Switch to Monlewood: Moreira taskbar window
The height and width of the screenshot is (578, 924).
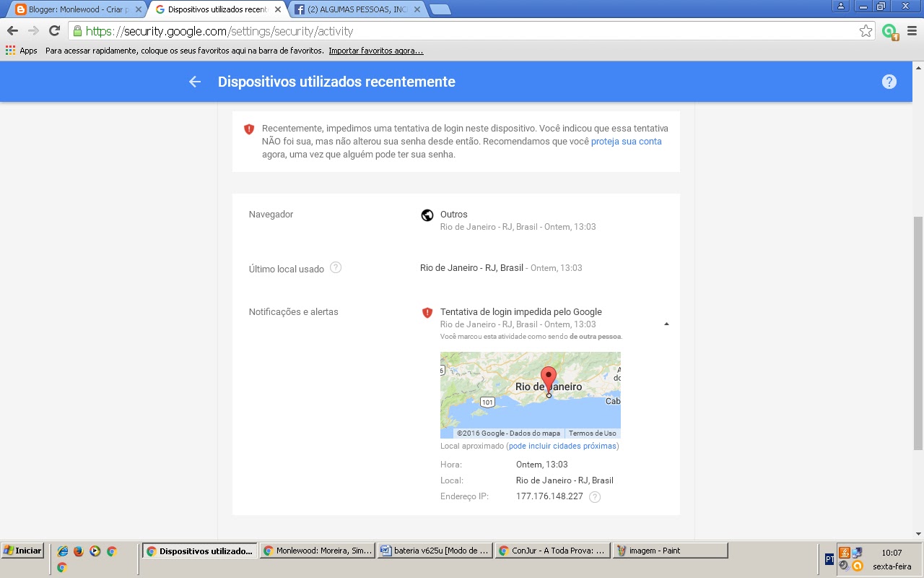click(x=318, y=551)
